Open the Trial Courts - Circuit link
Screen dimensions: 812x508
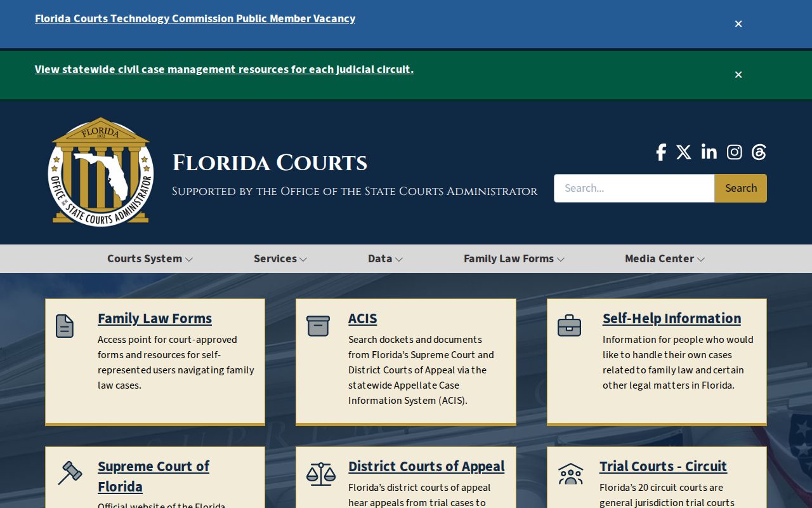pyautogui.click(x=663, y=466)
